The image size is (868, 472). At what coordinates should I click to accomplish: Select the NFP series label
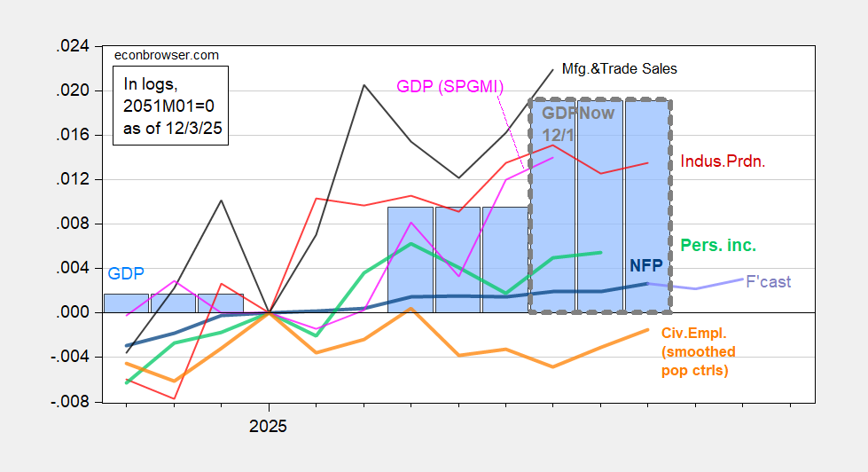pos(647,265)
